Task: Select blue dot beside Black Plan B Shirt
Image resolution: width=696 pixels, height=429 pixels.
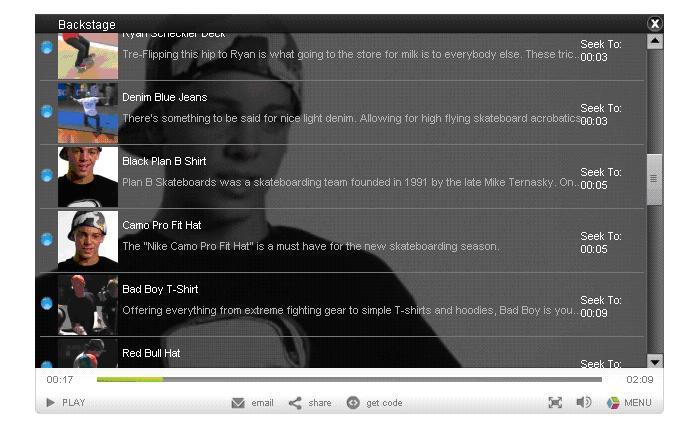Action: tap(47, 175)
